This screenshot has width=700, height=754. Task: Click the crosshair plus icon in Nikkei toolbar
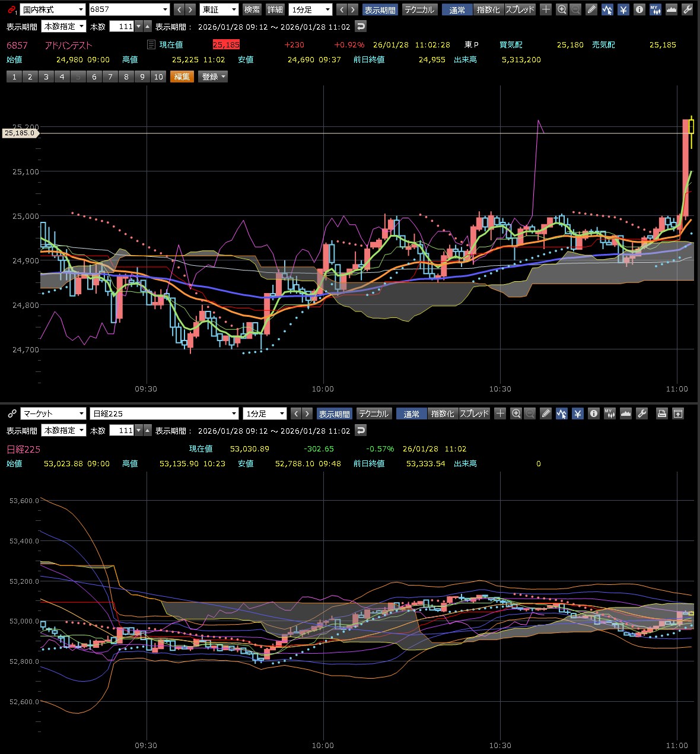tap(500, 413)
